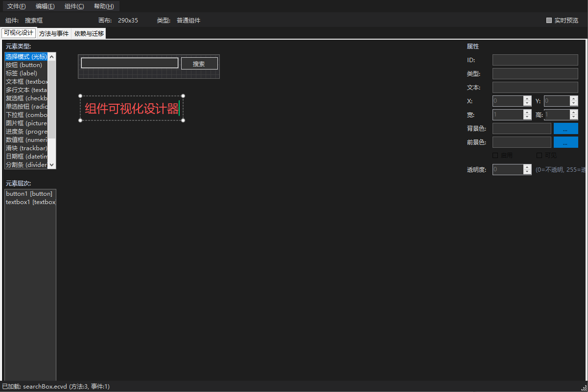Open the 背景色 color picker button
The width and height of the screenshot is (588, 392).
[x=566, y=129]
